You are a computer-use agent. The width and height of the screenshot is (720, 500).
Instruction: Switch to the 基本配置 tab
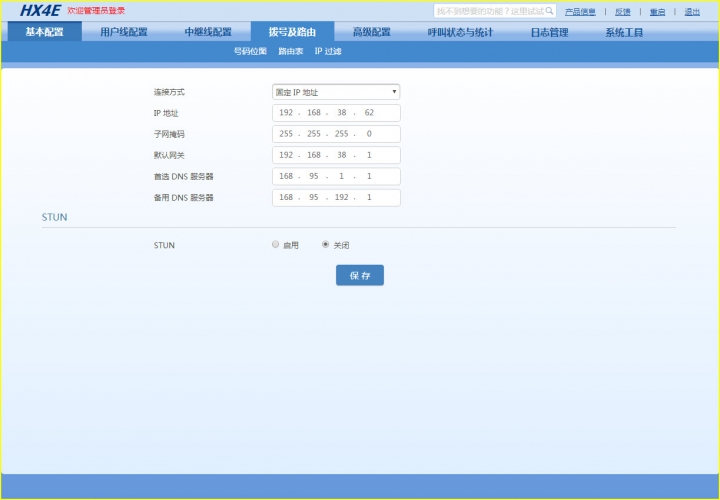(x=45, y=32)
